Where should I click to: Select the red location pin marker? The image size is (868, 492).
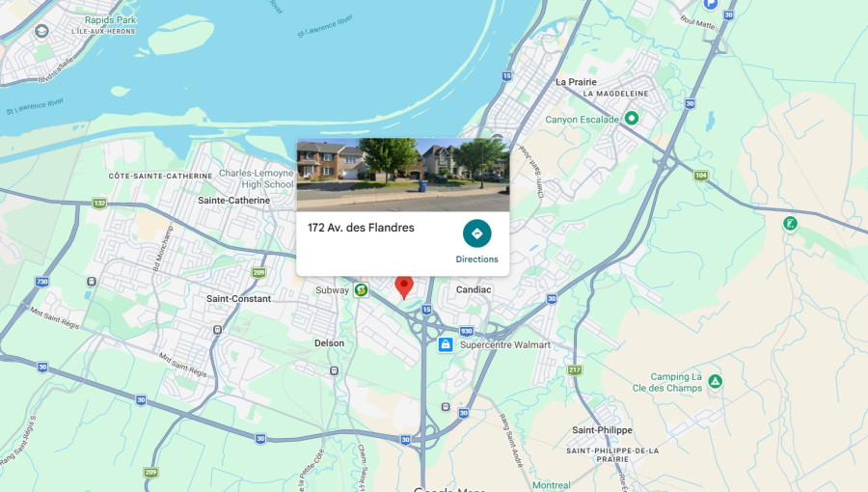pyautogui.click(x=404, y=287)
